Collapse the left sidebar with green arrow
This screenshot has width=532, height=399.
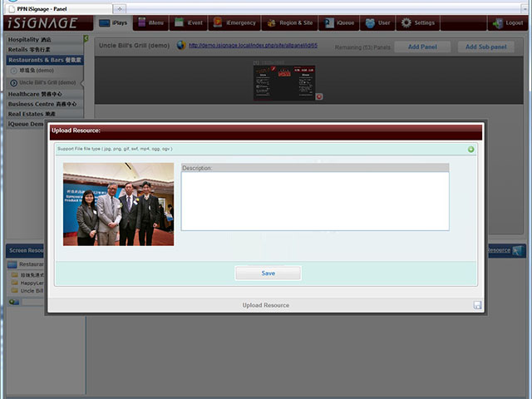click(86, 39)
